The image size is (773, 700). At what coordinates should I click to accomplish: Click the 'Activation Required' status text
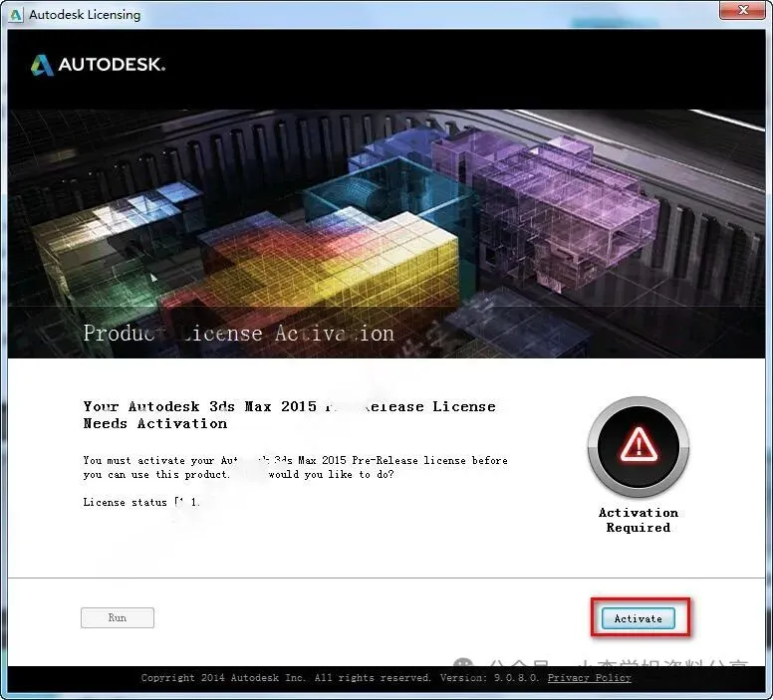coord(639,520)
